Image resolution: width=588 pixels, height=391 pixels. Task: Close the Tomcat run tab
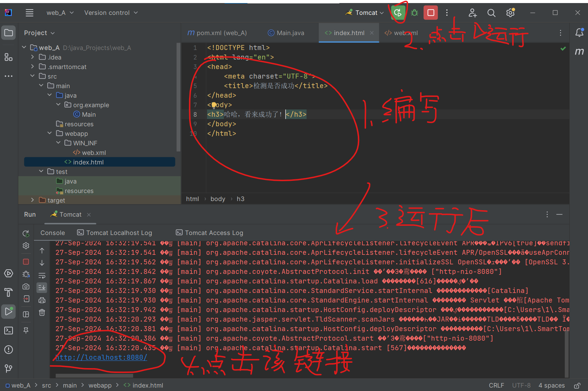[89, 215]
